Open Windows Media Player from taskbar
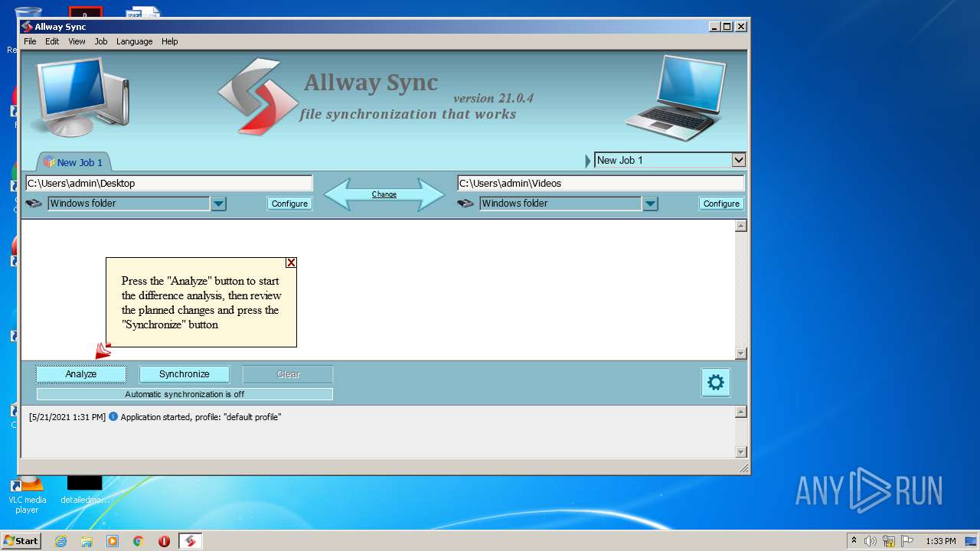Image resolution: width=980 pixels, height=551 pixels. pyautogui.click(x=113, y=541)
